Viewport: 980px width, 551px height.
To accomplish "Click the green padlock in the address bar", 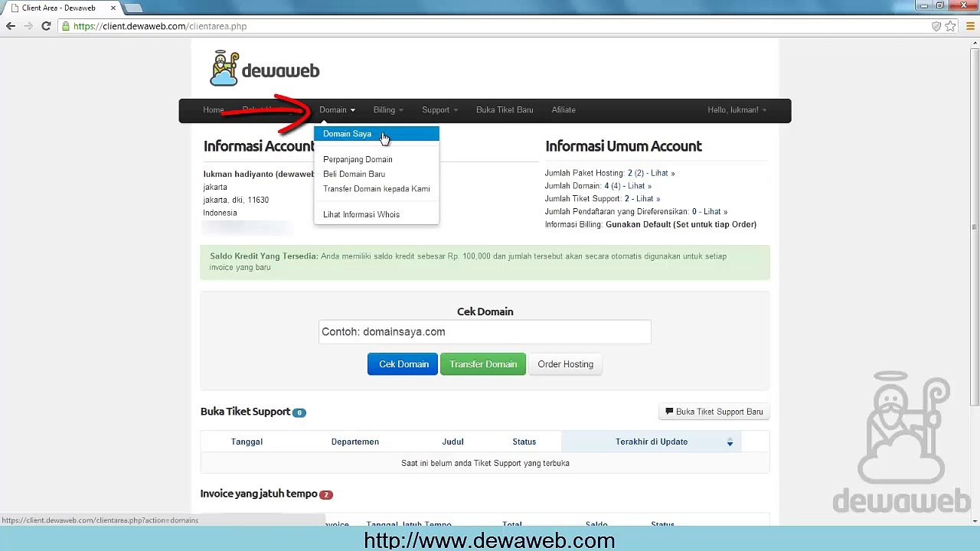I will click(x=67, y=26).
